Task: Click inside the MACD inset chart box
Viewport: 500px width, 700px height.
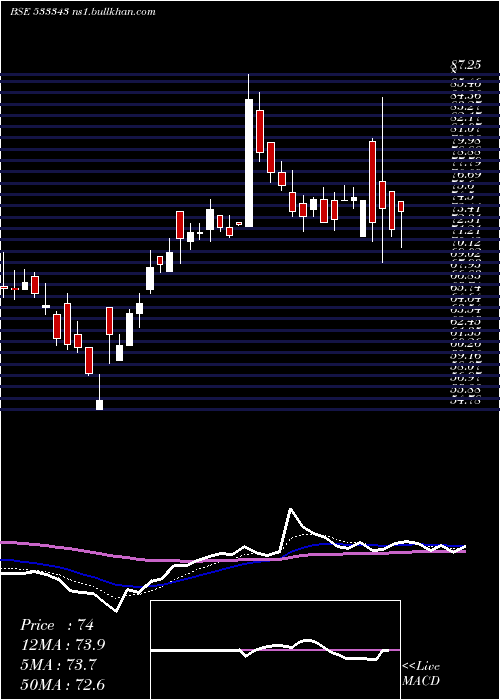Action: (275, 650)
